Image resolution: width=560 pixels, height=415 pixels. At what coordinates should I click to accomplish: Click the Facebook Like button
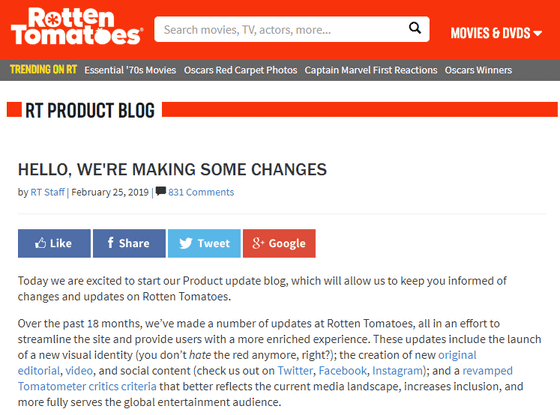54,243
